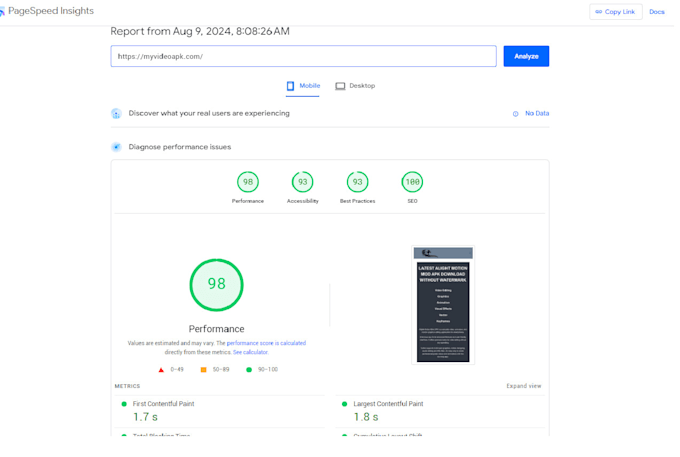
Task: Select the Accessibility 93 score gauge
Action: click(303, 182)
